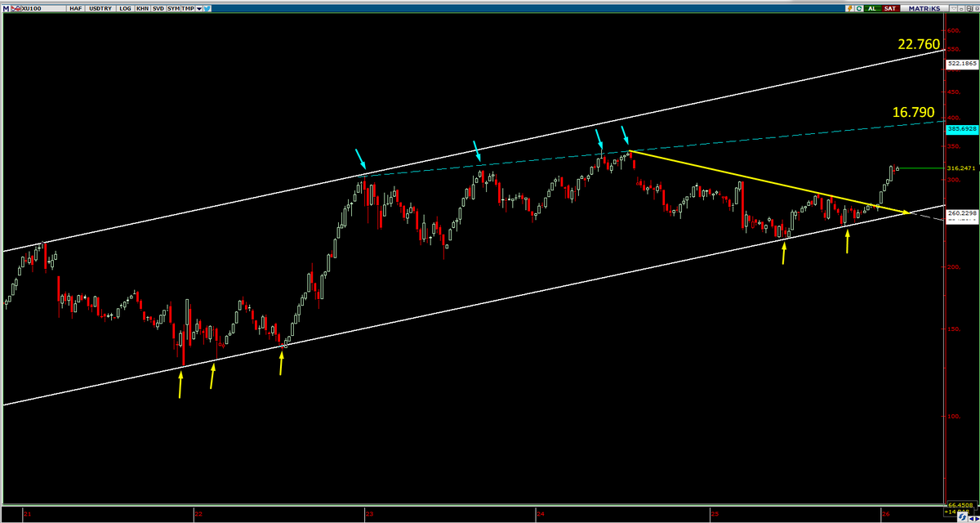The image size is (980, 523).
Task: Select the LOG scale icon
Action: 124,7
